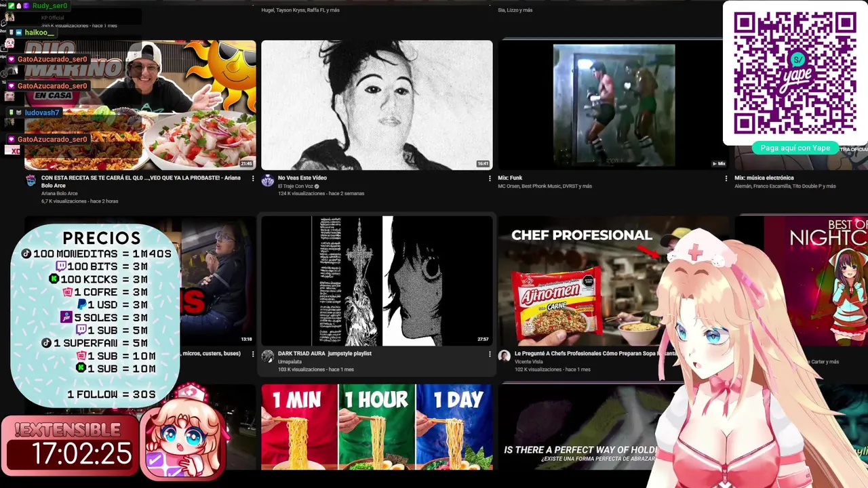Viewport: 868px width, 488px height.
Task: Open the woman in bus video thumbnail
Action: 218,281
